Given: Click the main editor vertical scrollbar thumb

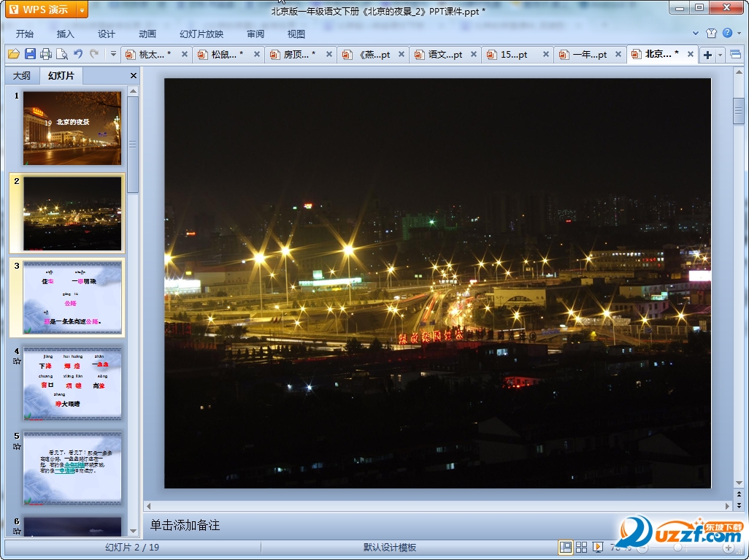Looking at the screenshot, I should pyautogui.click(x=739, y=111).
